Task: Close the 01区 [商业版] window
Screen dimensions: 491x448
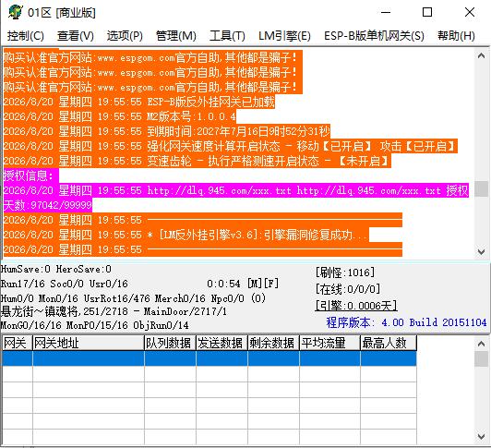Action: pyautogui.click(x=470, y=13)
